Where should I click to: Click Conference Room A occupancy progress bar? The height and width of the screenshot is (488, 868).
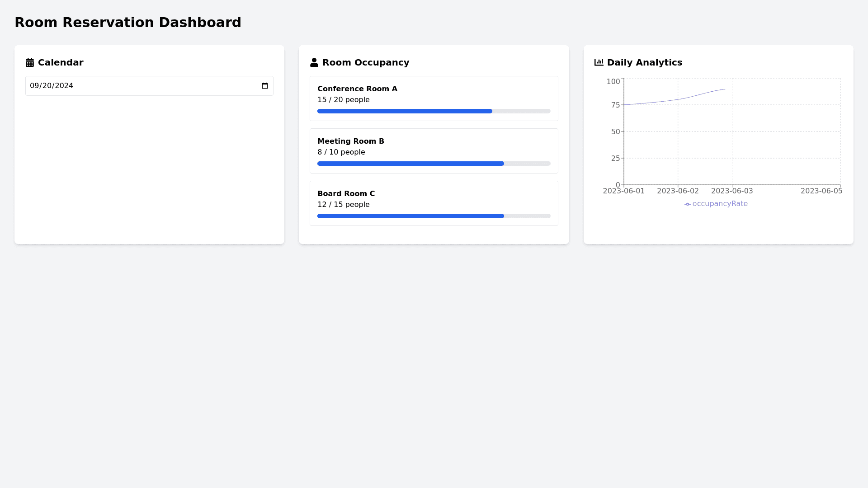434,111
